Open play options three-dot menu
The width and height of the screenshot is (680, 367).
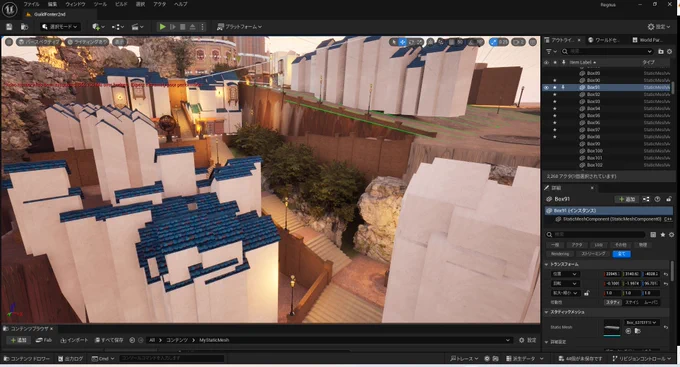[x=202, y=27]
